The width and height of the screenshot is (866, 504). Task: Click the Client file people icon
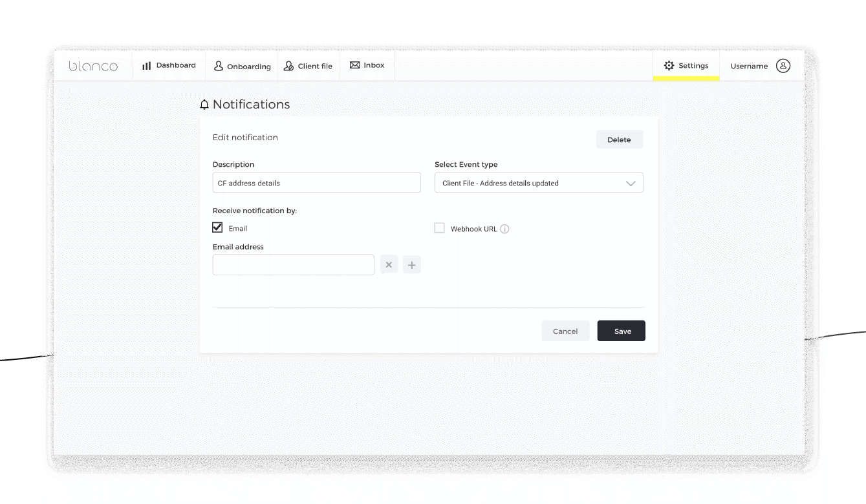tap(288, 66)
